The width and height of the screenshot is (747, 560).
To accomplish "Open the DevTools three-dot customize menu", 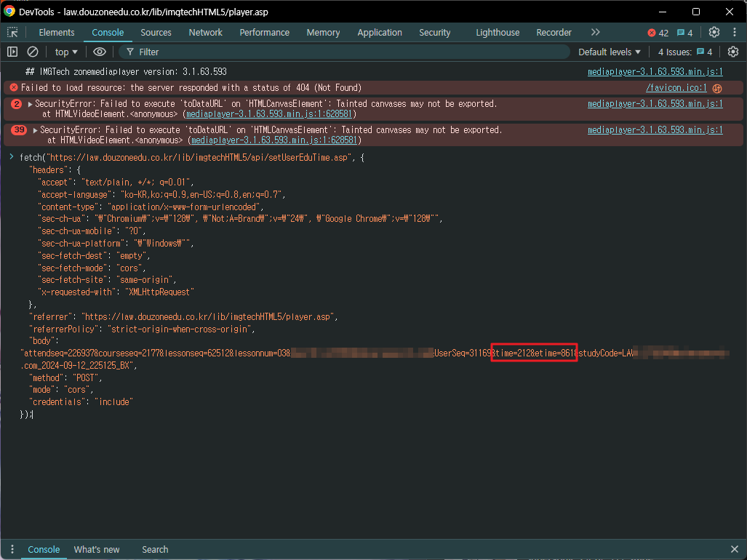I will point(735,33).
